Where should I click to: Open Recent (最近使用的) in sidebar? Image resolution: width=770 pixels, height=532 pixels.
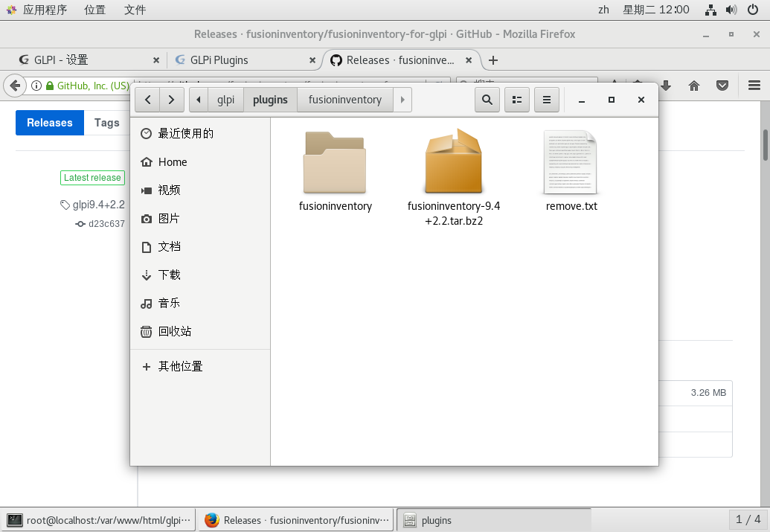pos(200,134)
